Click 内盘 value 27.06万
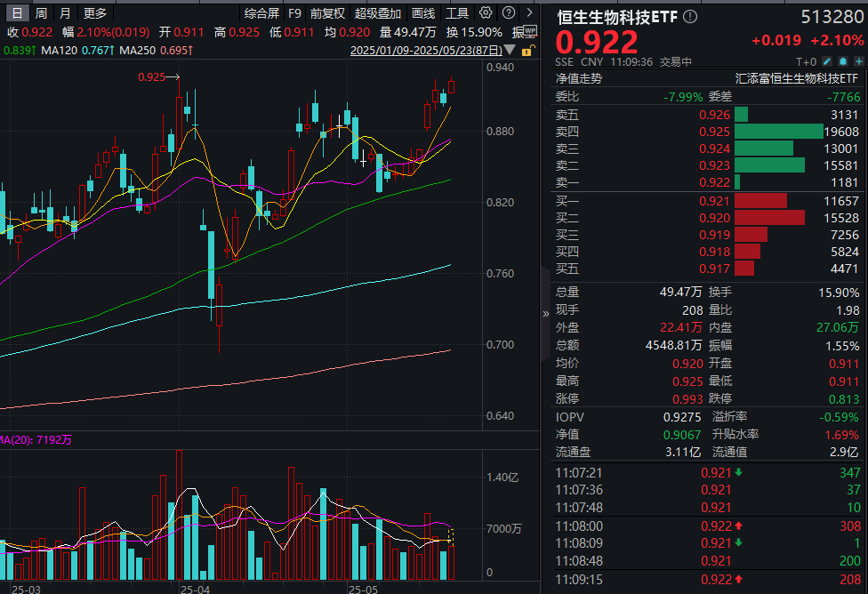Screen dimensions: 868x594 click(838, 328)
